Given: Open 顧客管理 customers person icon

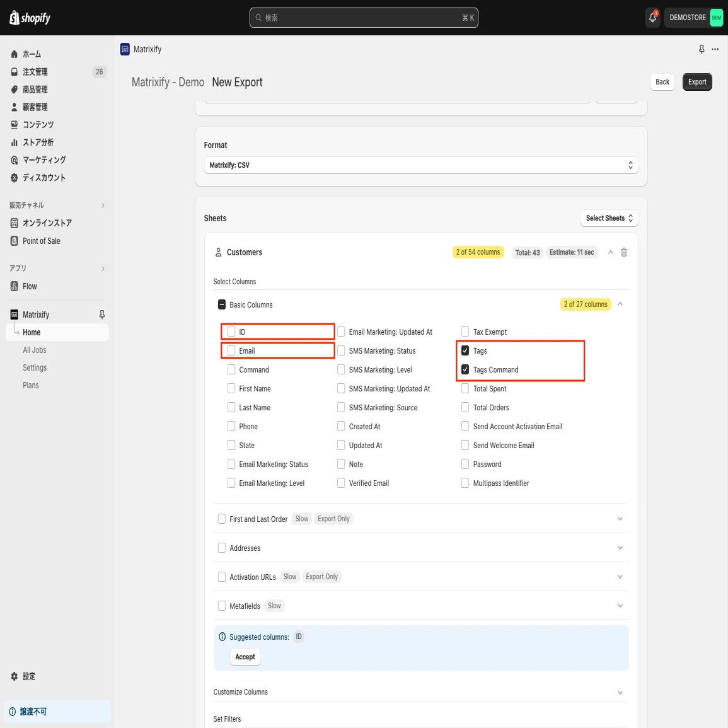Looking at the screenshot, I should (14, 107).
